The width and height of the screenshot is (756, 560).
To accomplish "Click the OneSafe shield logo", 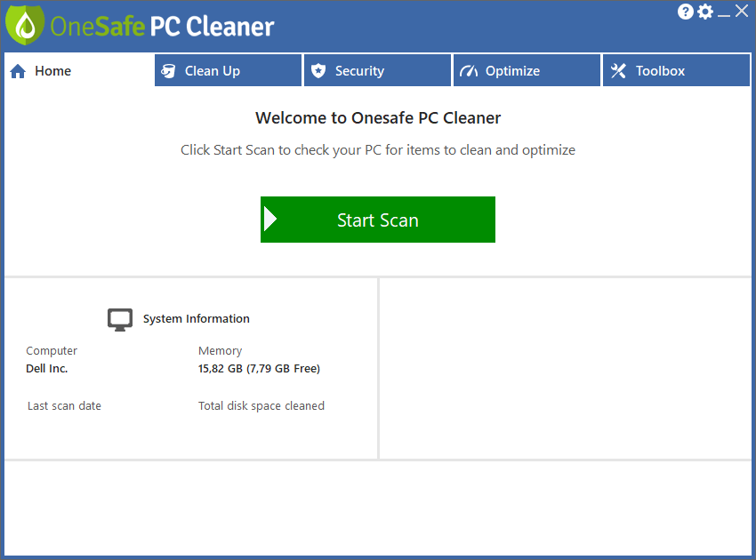I will [x=25, y=26].
